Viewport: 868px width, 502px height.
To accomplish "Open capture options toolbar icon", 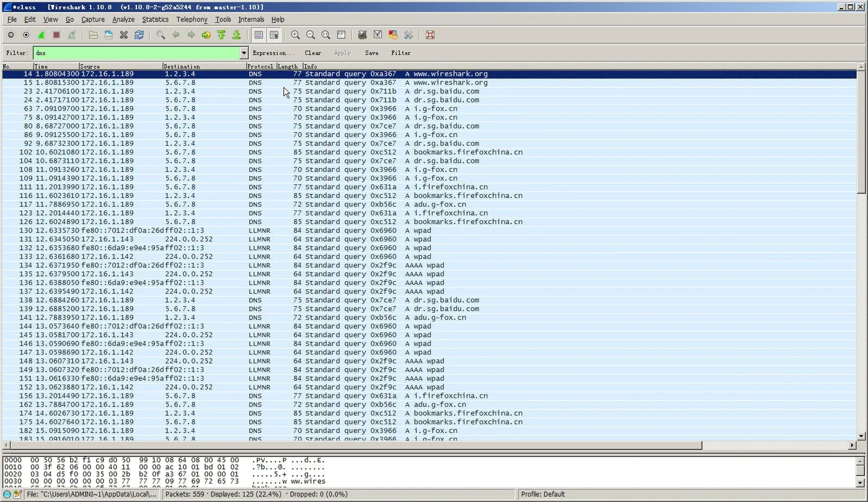I will pos(26,35).
